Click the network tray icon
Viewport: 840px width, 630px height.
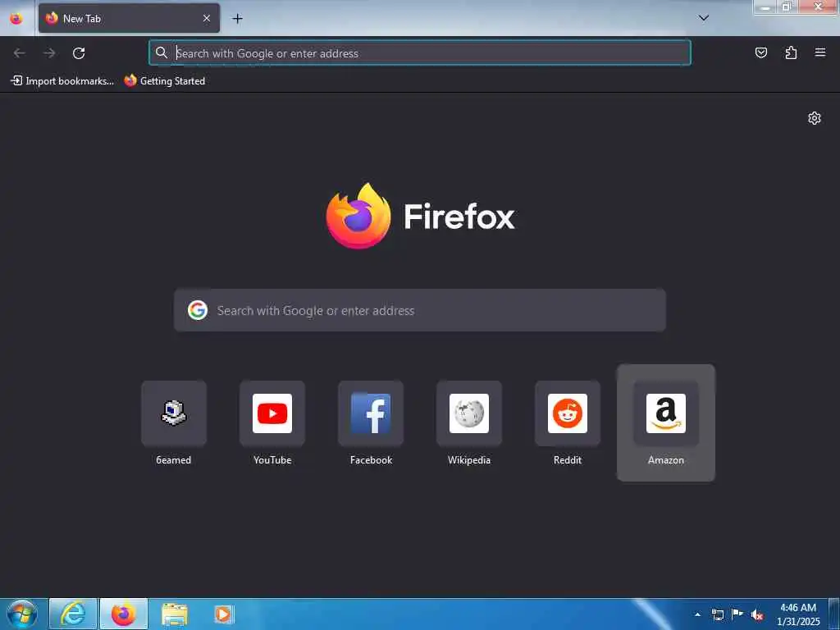click(x=717, y=614)
